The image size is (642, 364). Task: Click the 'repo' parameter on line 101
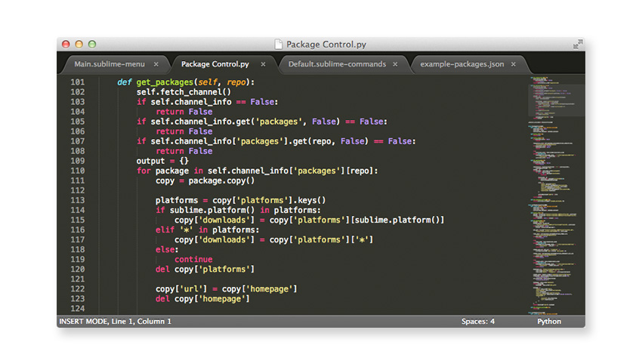(x=236, y=82)
